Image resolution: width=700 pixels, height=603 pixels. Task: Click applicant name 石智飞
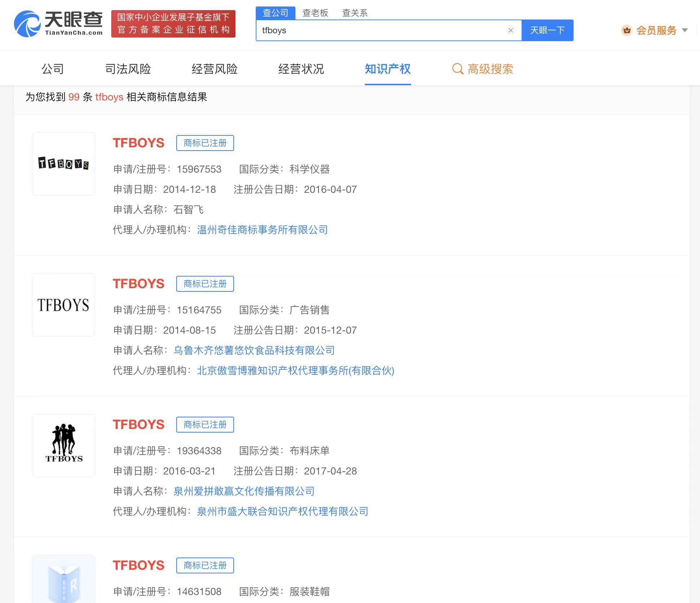tap(189, 209)
